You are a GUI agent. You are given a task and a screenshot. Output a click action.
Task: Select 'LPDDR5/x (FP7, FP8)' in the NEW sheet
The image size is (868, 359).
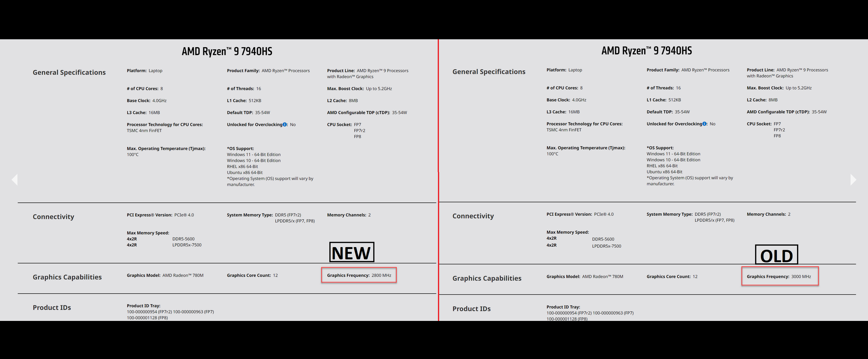click(295, 221)
